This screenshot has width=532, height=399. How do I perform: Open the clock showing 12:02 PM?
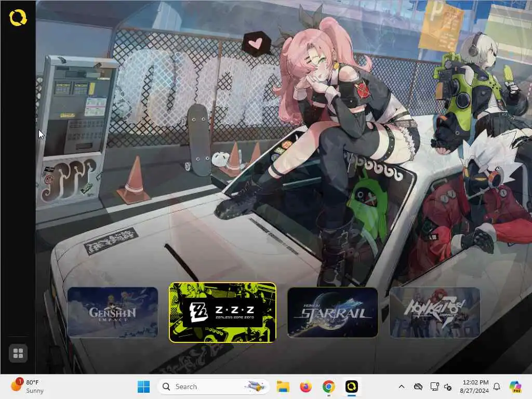tap(475, 387)
